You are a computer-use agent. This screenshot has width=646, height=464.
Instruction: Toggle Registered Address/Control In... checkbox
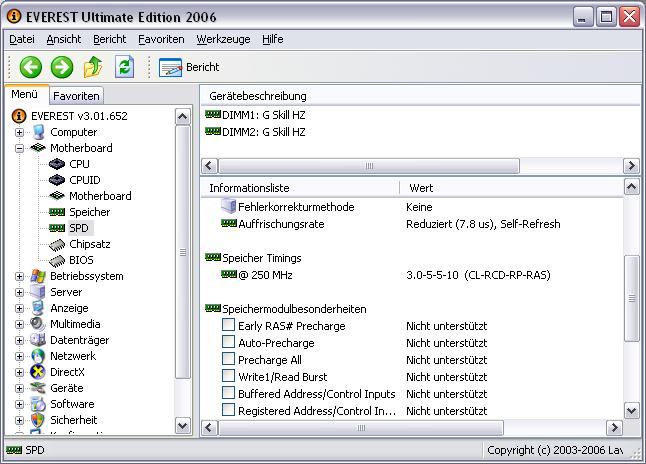tap(228, 410)
